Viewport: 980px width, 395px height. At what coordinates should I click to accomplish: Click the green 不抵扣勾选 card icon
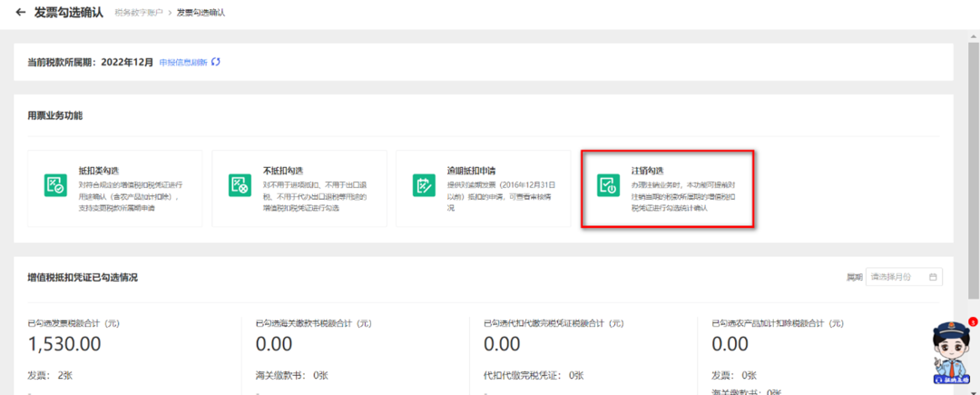click(x=240, y=185)
